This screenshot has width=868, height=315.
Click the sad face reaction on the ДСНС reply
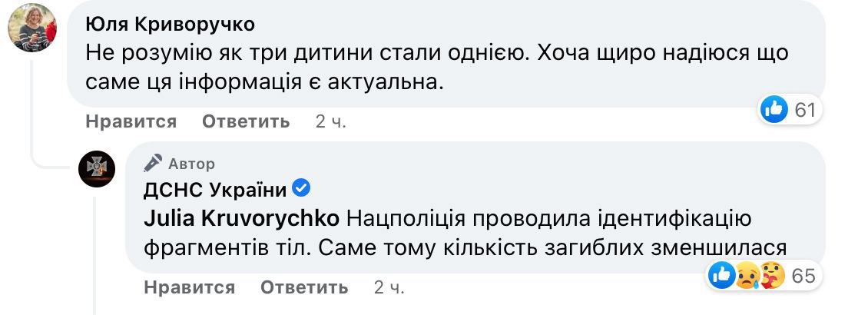coord(747,275)
